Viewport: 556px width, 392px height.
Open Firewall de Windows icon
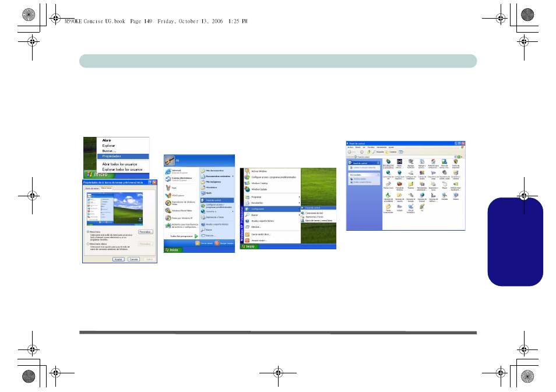(x=399, y=184)
